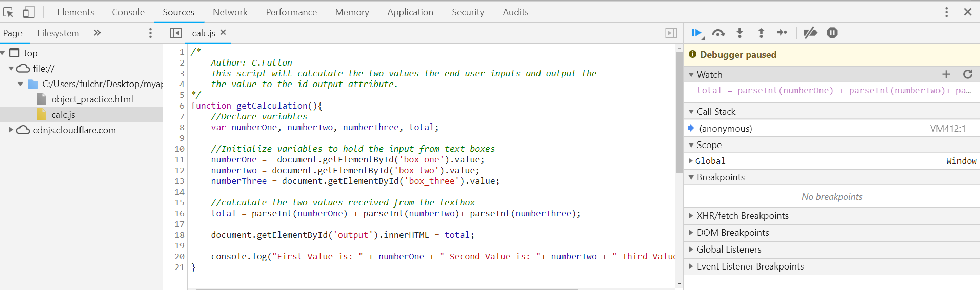
Task: Show more navigator tabs chevron
Action: (x=97, y=33)
